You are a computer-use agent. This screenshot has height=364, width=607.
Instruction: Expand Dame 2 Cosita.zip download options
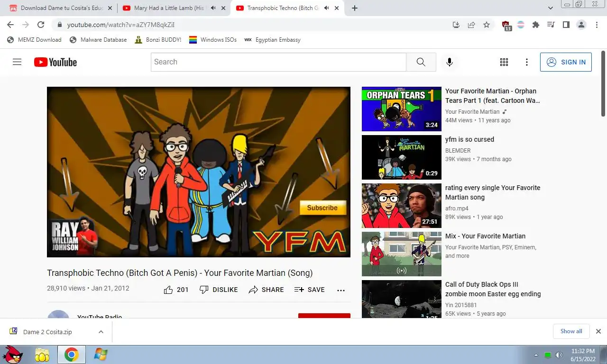[101, 332]
